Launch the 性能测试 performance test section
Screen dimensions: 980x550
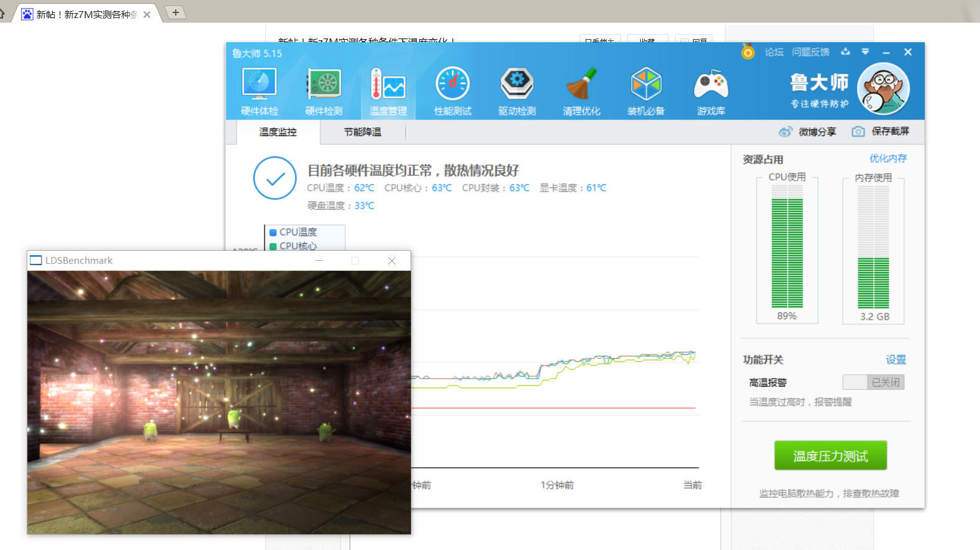453,92
